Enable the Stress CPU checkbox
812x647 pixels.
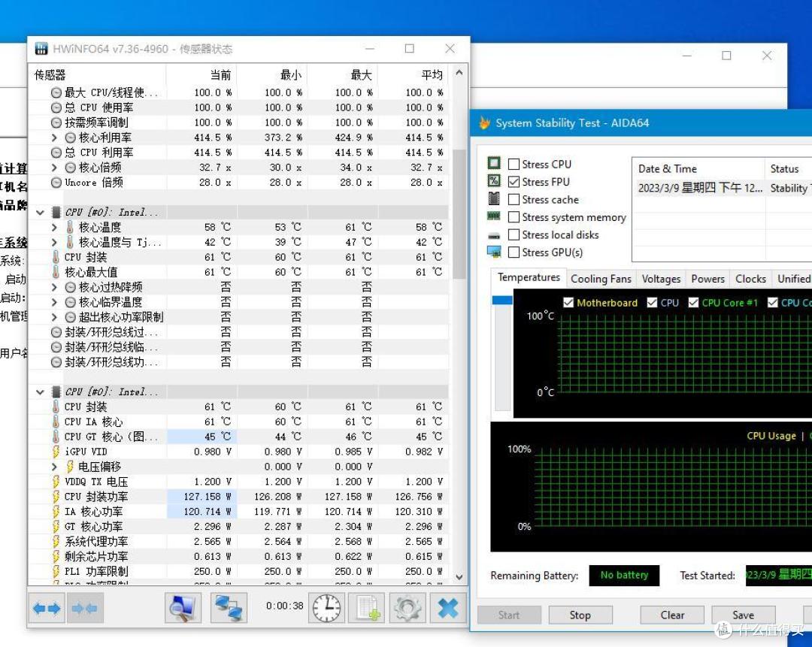coord(514,164)
